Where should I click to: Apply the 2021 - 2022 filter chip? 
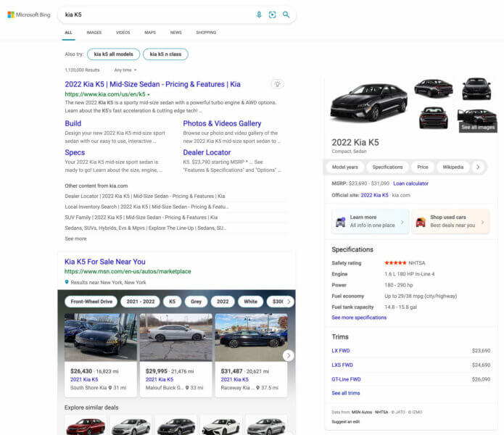[141, 302]
